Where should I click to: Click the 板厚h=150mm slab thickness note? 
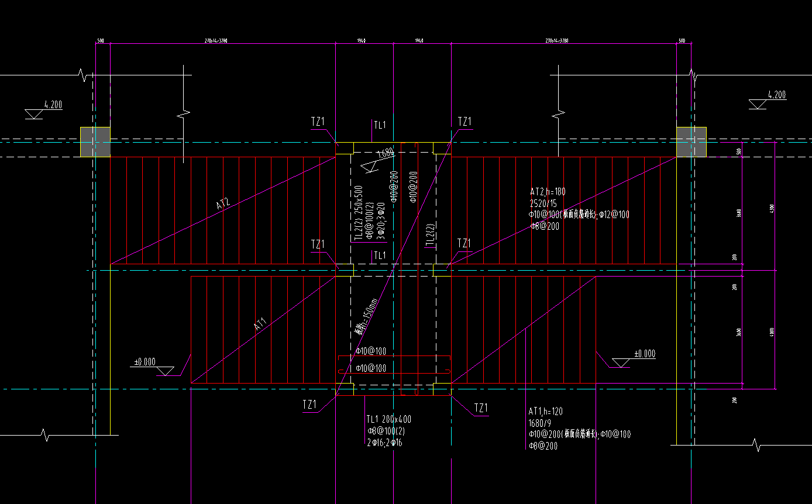(367, 316)
